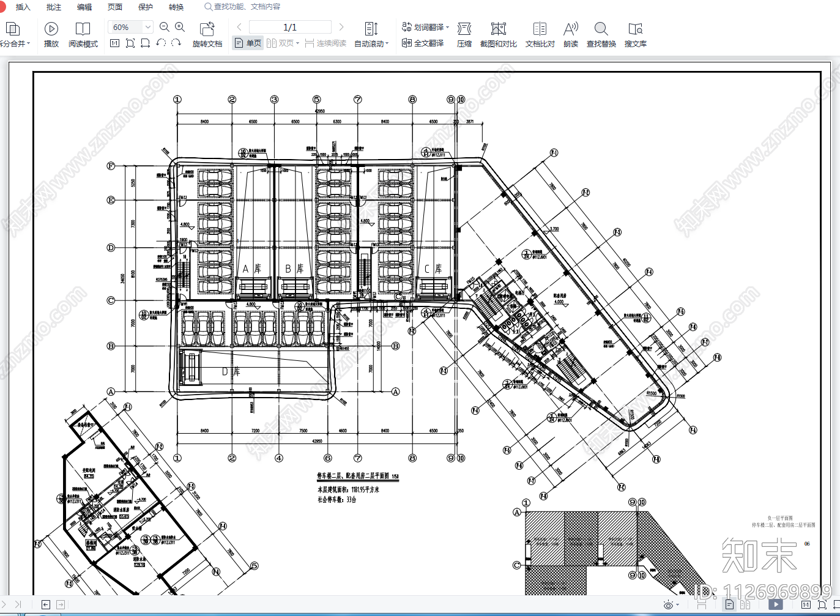Start 朗读 read aloud
Image resolution: width=840 pixels, height=616 pixels.
[571, 35]
